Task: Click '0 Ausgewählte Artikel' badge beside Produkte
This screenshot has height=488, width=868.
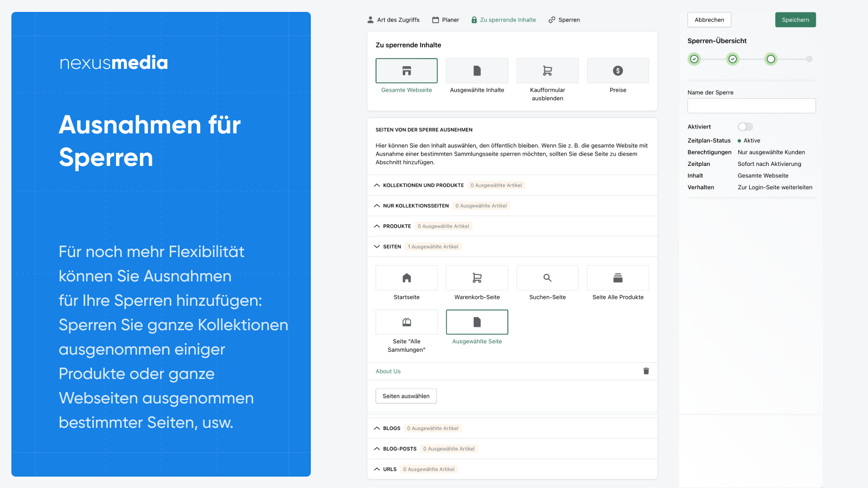Action: [x=443, y=226]
